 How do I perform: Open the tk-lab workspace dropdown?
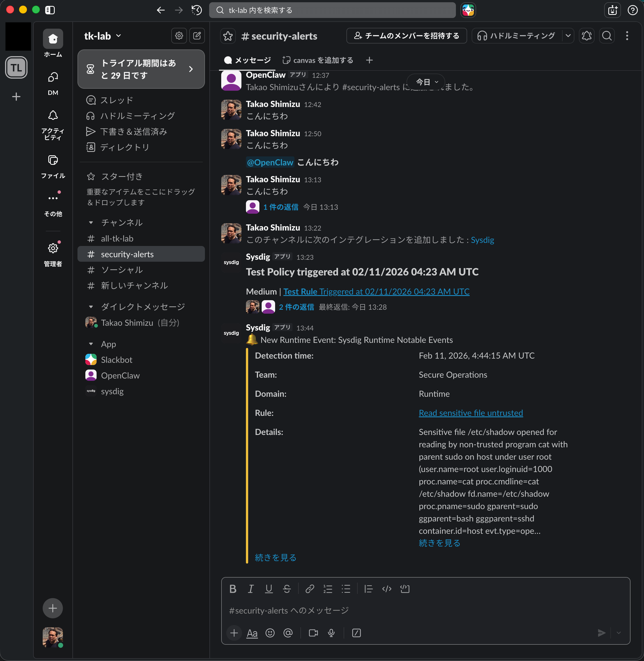102,36
